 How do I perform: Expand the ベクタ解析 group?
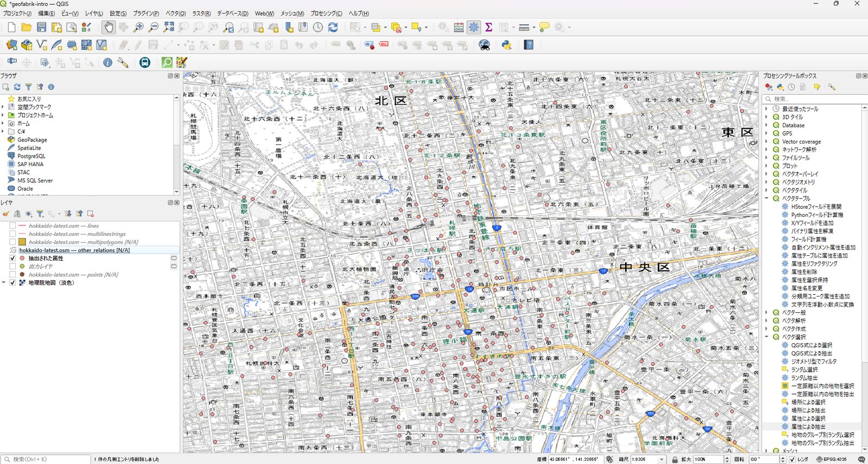767,320
